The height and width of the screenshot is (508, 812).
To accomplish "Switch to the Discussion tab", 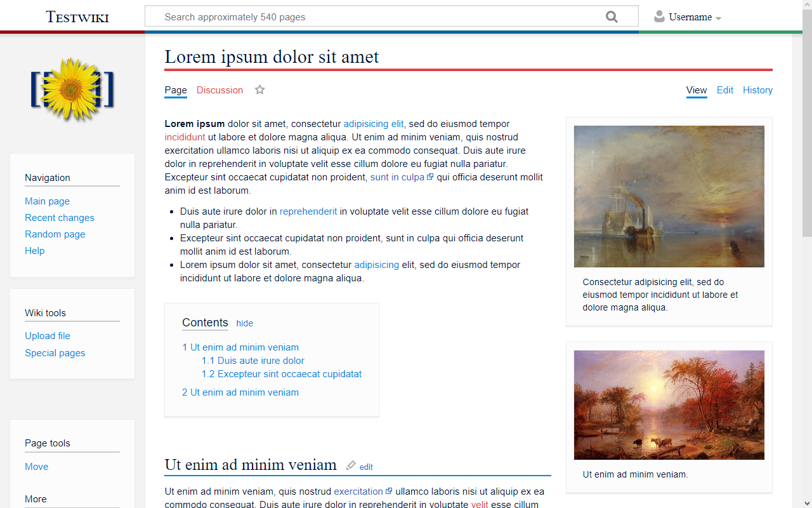I will pyautogui.click(x=219, y=90).
